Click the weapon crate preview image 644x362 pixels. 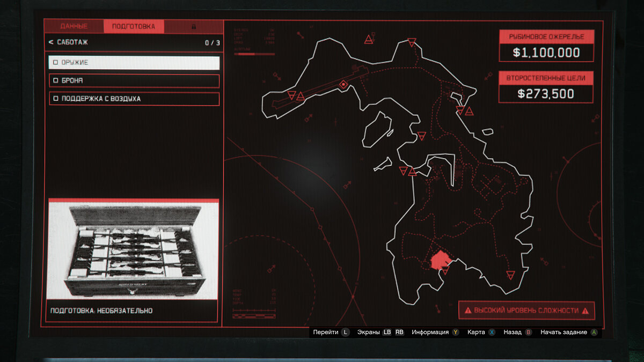pos(133,249)
